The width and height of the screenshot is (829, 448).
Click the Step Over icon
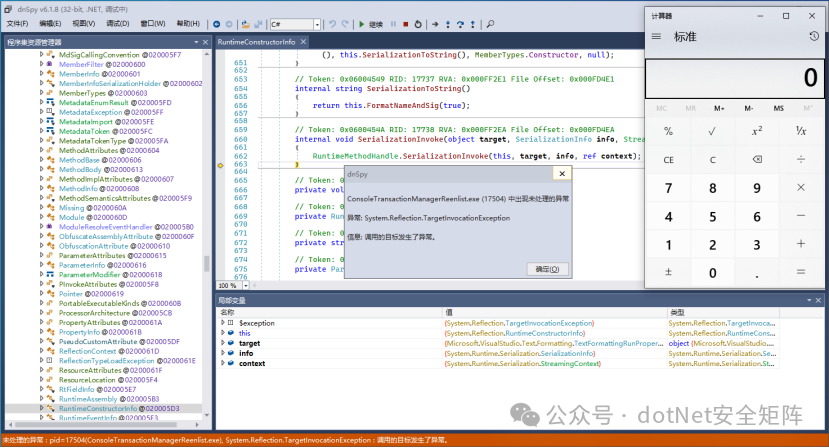coord(460,24)
